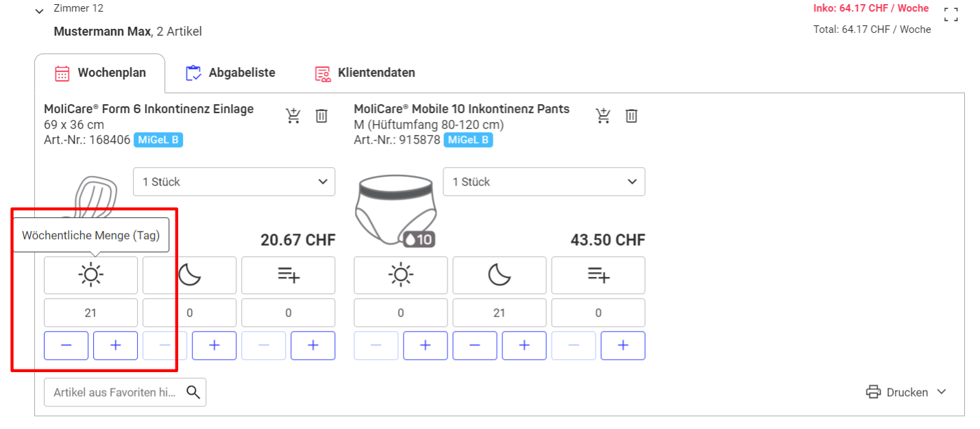Open the 1 Stück dropdown for Mobile 10 Pants

544,182
